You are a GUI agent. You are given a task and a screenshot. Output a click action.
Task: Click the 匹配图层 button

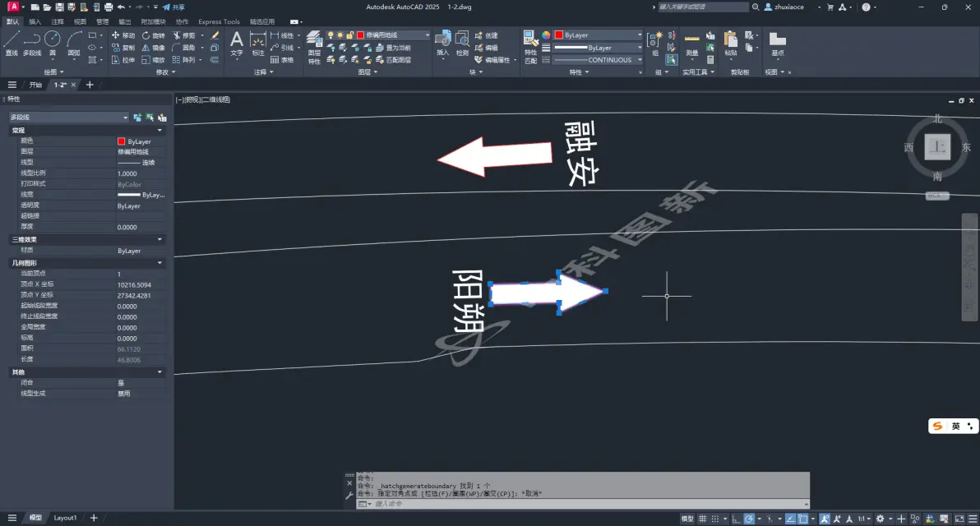[x=393, y=60]
